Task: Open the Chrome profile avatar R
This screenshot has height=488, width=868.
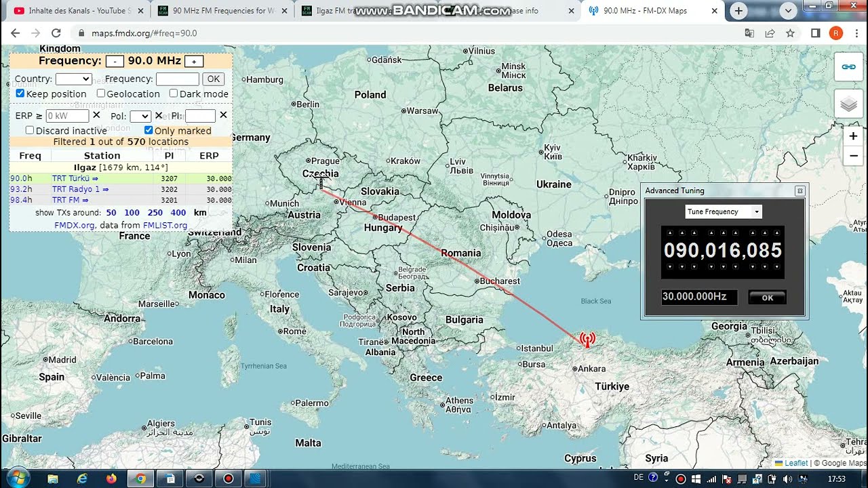Action: point(835,33)
